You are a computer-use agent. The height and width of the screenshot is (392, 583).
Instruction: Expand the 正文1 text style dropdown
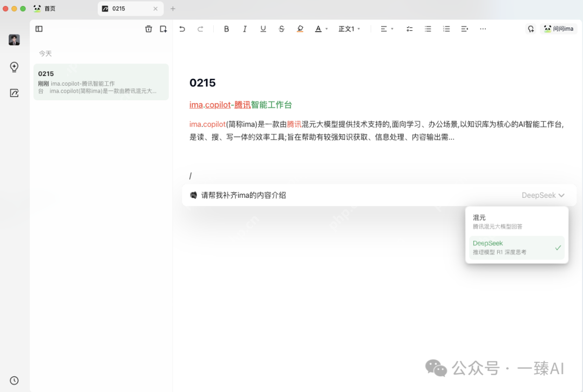pos(349,29)
